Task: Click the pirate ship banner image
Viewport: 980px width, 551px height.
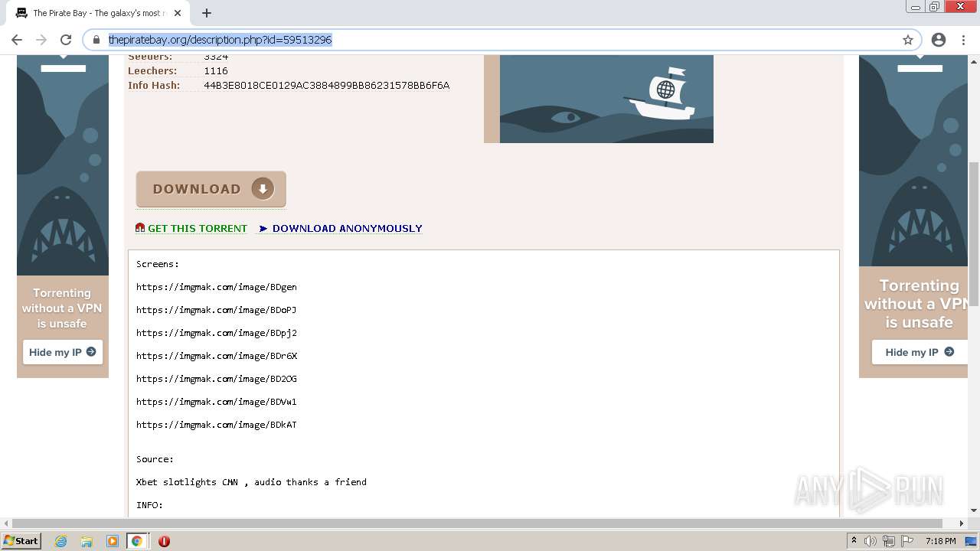Action: [606, 99]
